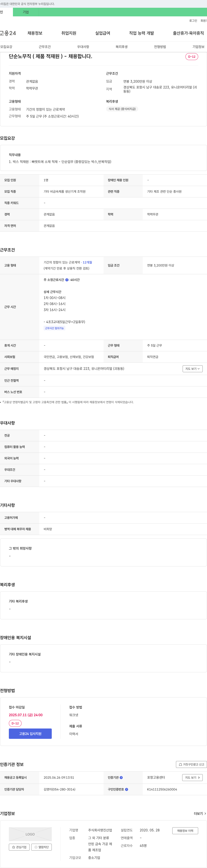
Task: Click the star icon on 관심기업
Action: tap(14, 847)
